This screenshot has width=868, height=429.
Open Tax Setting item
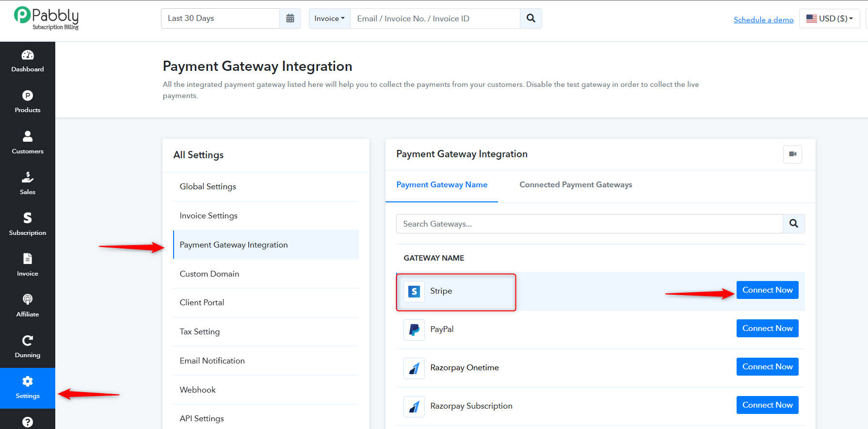tap(266, 332)
